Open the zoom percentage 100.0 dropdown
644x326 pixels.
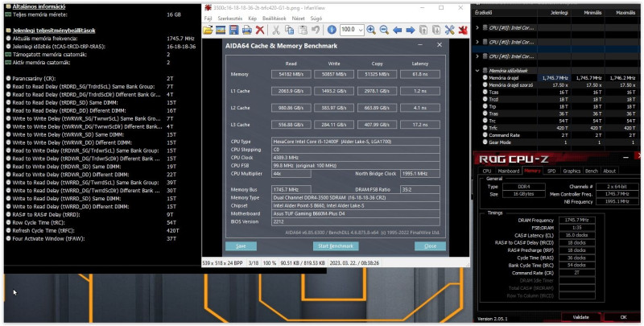[x=361, y=30]
